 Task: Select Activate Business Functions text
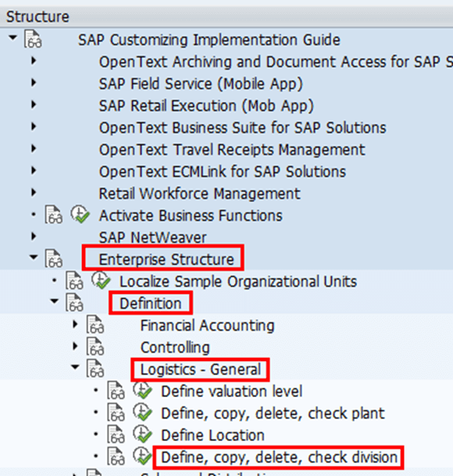pyautogui.click(x=191, y=216)
